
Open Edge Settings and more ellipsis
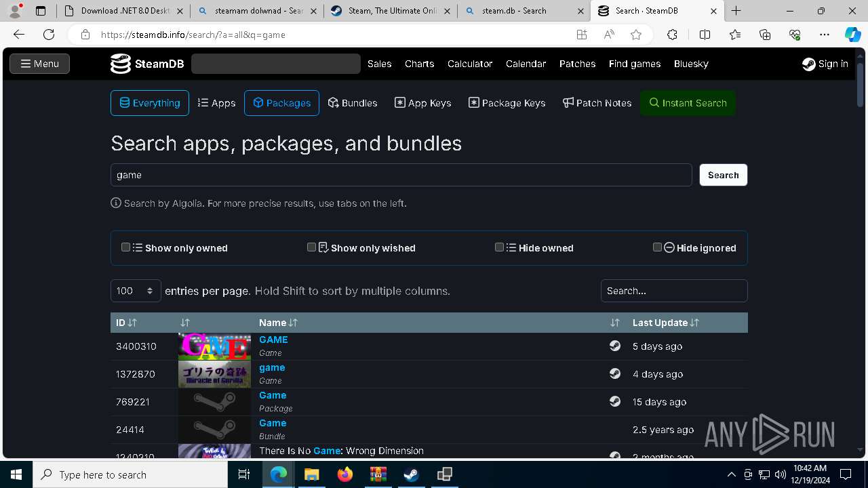click(825, 35)
